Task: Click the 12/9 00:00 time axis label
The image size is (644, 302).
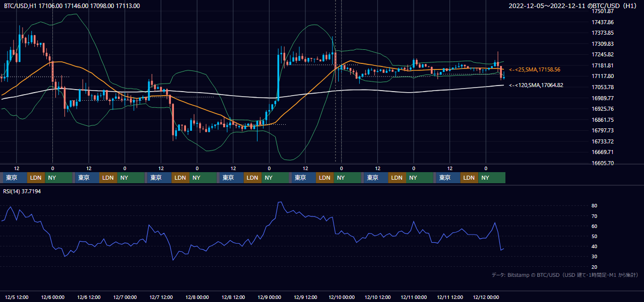Action: point(269,297)
